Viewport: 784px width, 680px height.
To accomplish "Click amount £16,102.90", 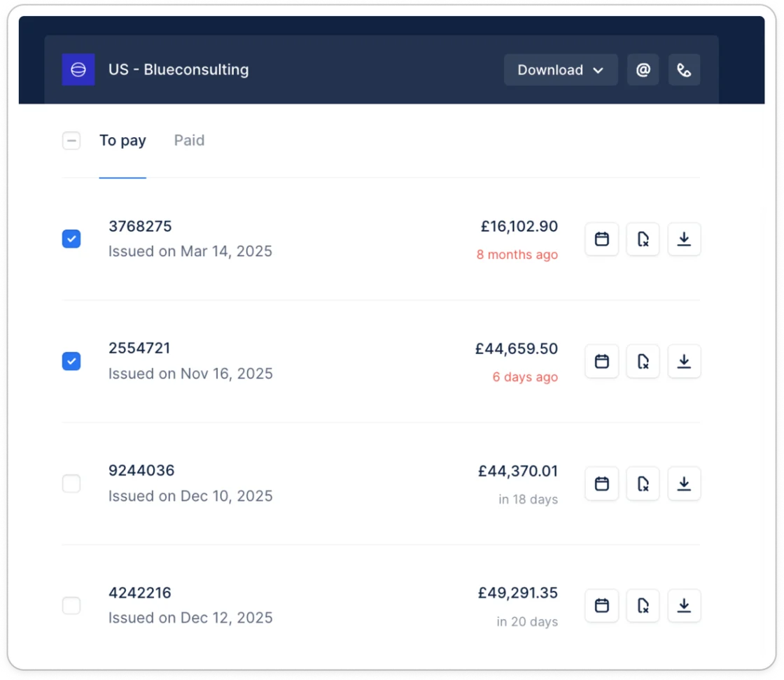I will pos(519,227).
